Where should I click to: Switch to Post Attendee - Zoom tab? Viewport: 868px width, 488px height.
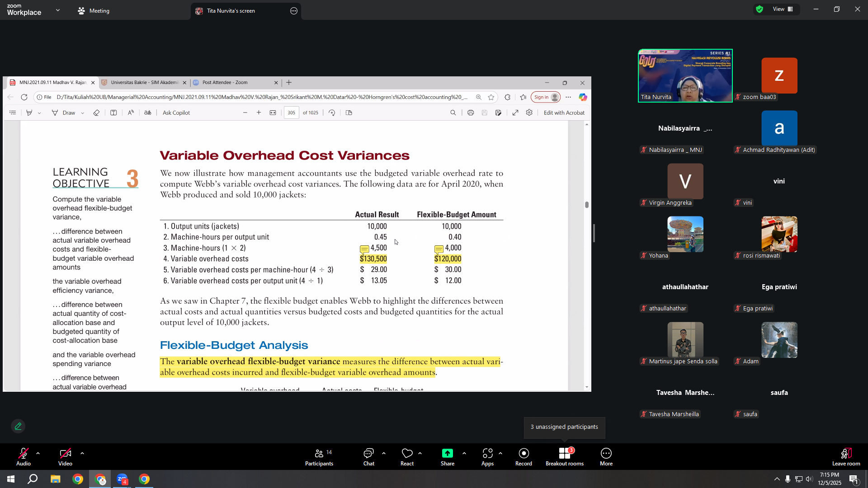point(235,82)
